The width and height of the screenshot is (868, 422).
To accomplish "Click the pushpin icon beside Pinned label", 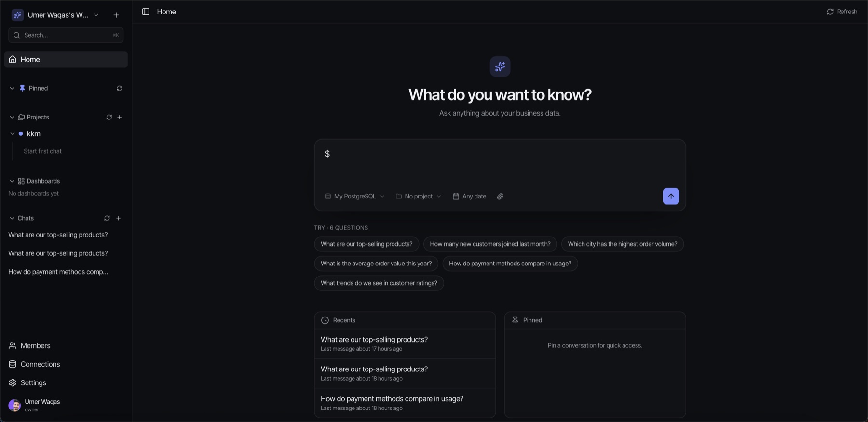I will (x=22, y=88).
